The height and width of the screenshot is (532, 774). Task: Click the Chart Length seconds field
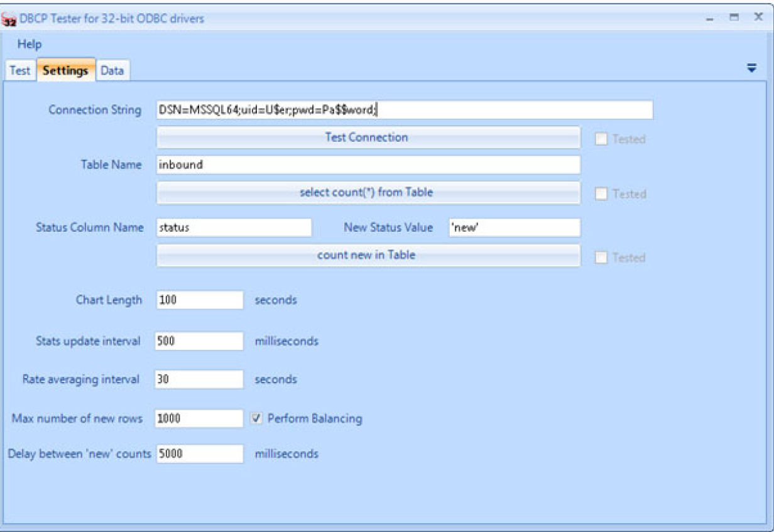coord(199,300)
